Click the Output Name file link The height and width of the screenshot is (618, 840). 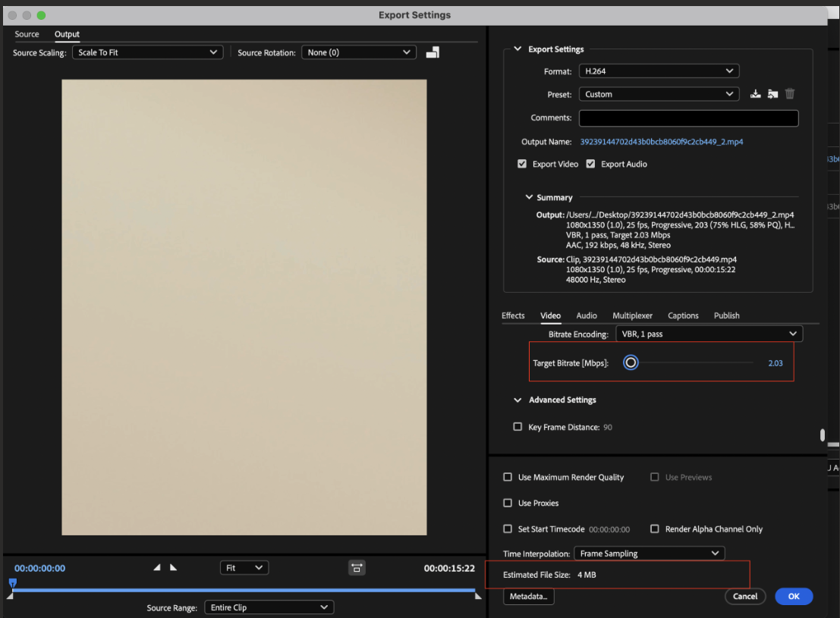(662, 142)
